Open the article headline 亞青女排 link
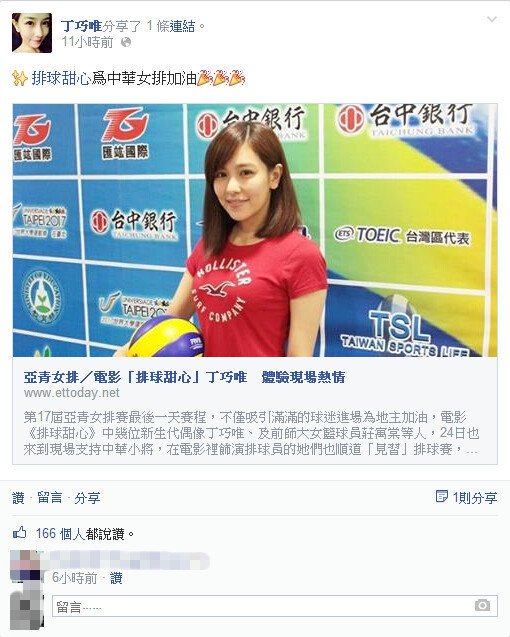 (x=184, y=377)
